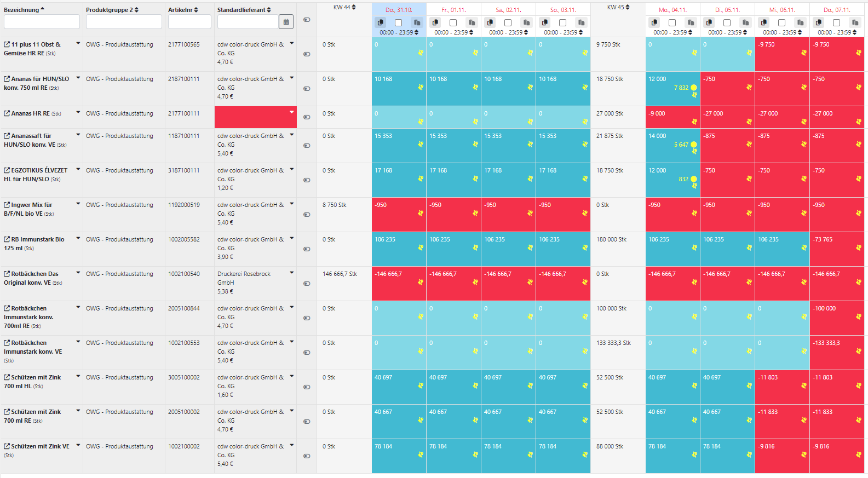Toggle the switch in RB Immunstark Bio row

click(307, 249)
